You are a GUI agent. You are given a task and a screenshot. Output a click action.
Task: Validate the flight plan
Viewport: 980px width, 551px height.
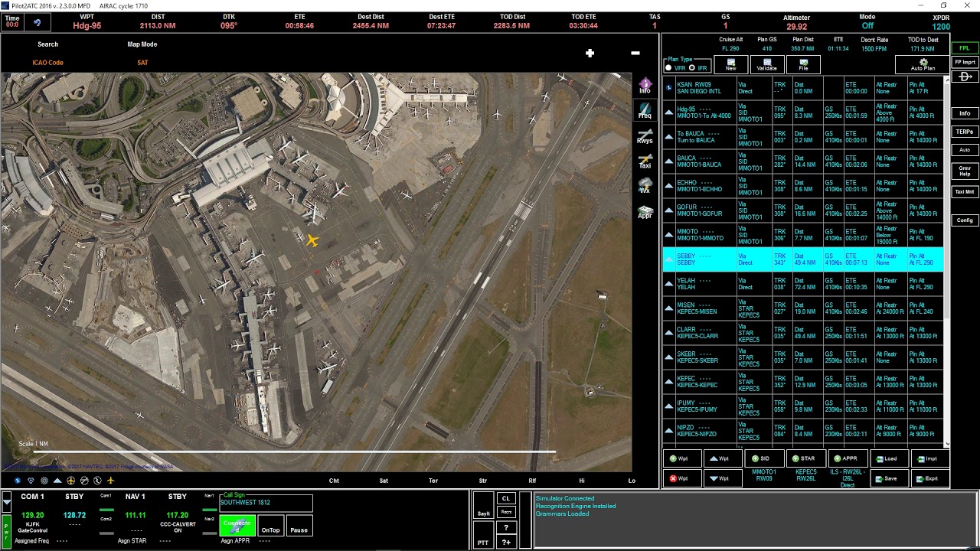[767, 64]
